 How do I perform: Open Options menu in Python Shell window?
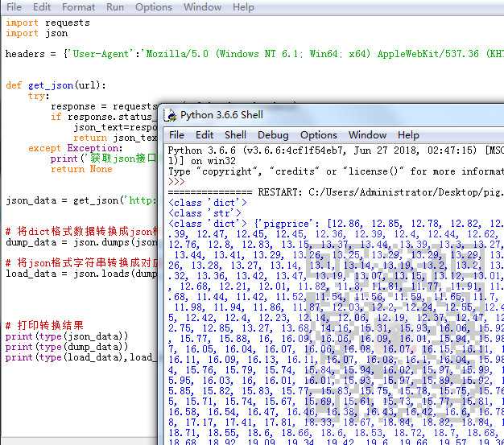(x=319, y=135)
